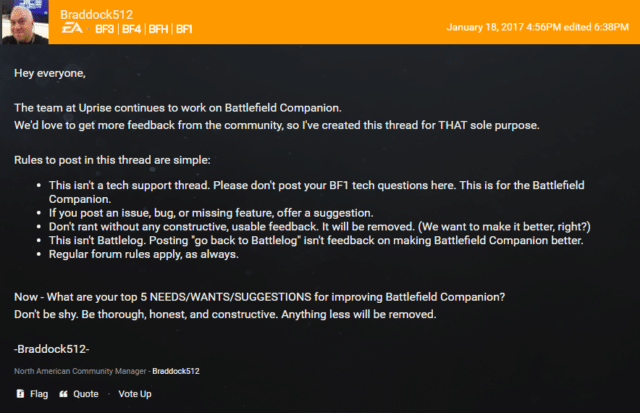Click the Braddock512 signature link
The image size is (640, 413).
(176, 371)
